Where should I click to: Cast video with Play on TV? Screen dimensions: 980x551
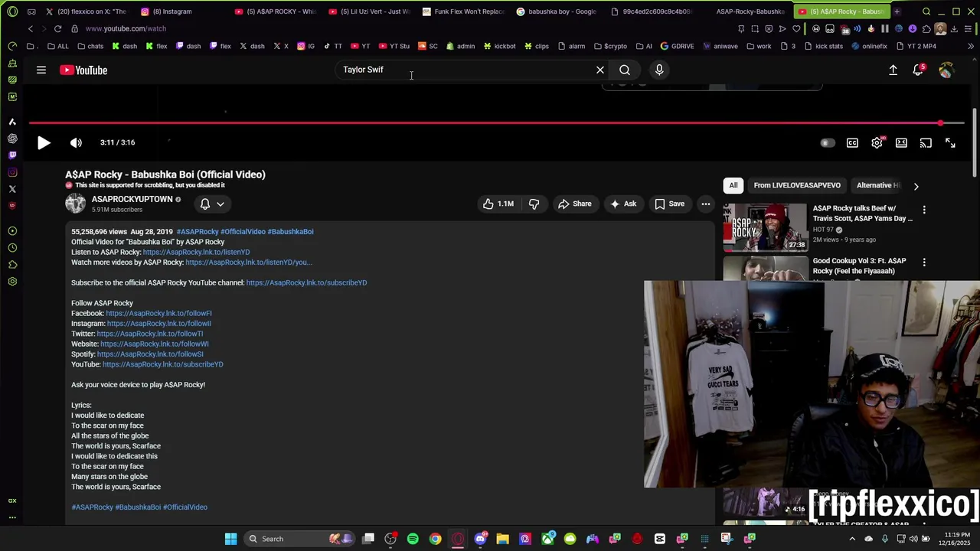926,143
